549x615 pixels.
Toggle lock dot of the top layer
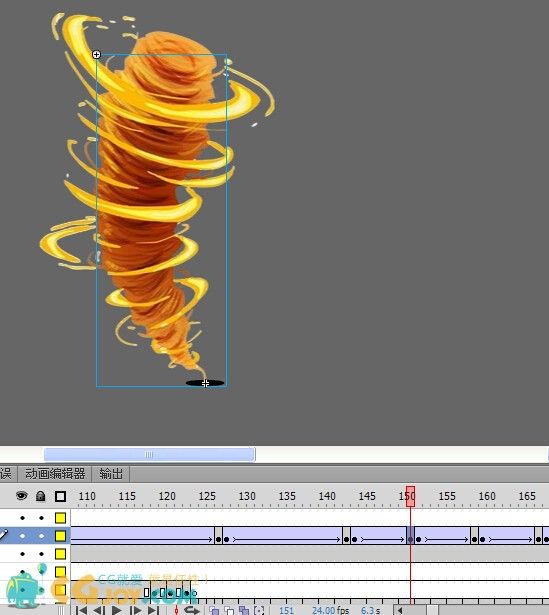click(41, 518)
